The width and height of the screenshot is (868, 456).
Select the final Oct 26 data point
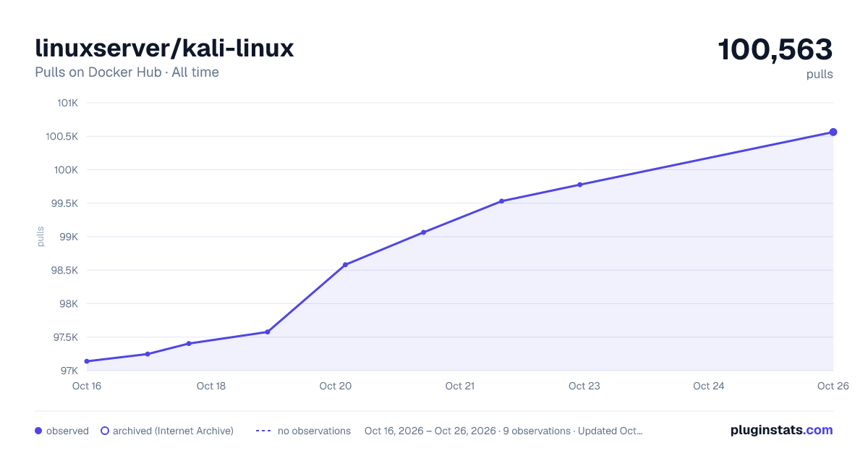coord(833,132)
